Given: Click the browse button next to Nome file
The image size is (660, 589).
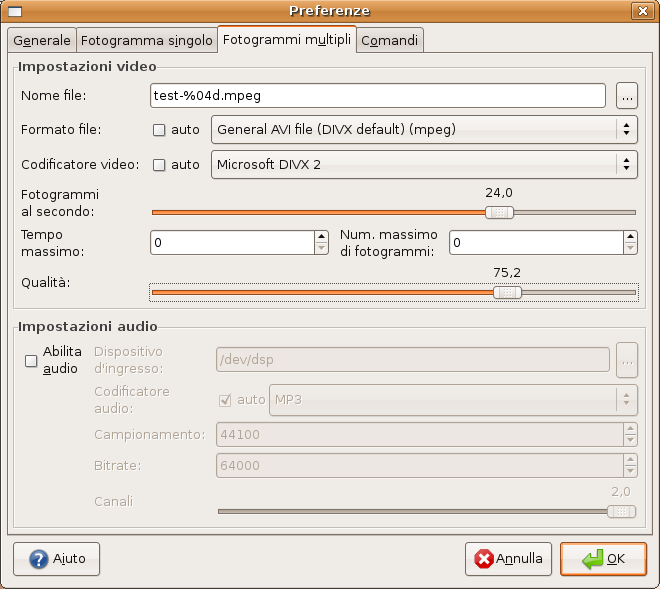Looking at the screenshot, I should tap(627, 96).
